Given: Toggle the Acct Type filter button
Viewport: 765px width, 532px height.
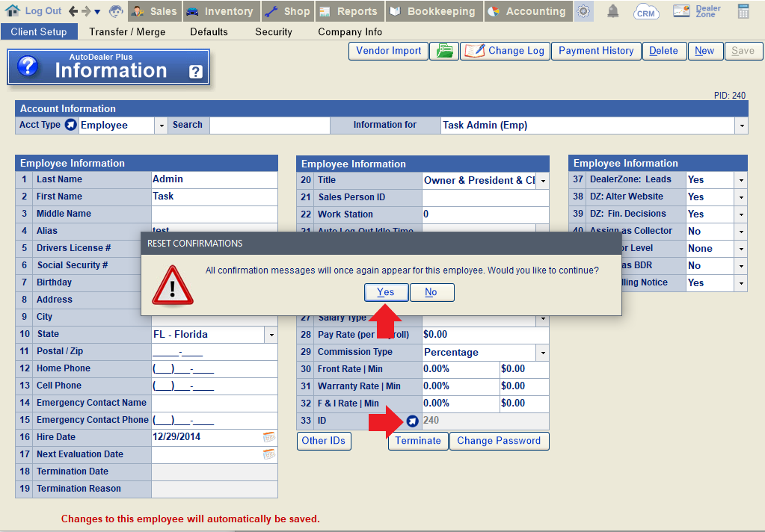Looking at the screenshot, I should point(71,125).
